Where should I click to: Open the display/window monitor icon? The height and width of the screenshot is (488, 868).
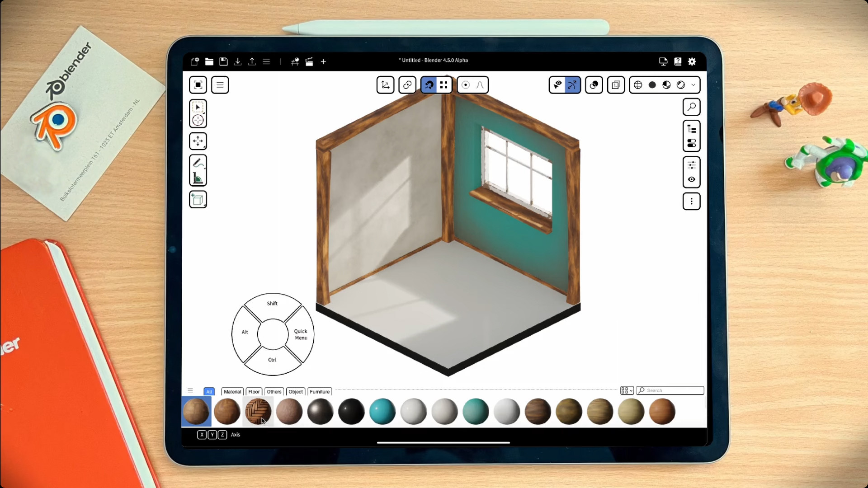[663, 61]
